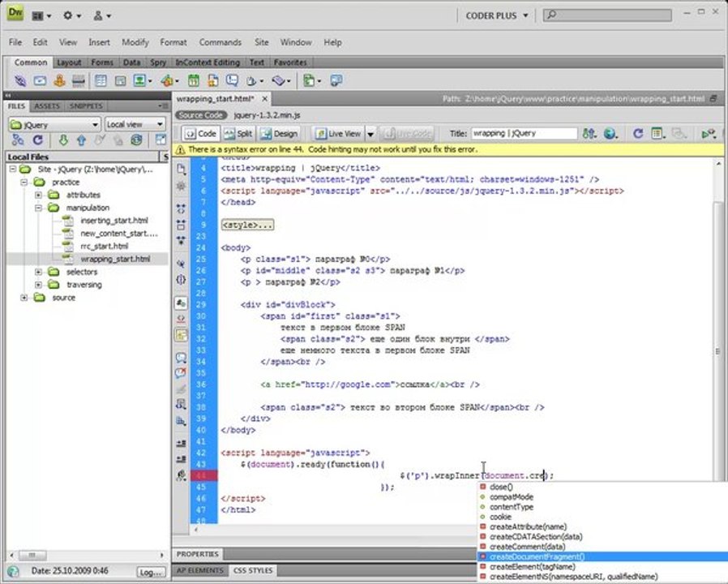Check browser compatibility icon
Image resolution: width=728 pixels, height=584 pixels.
[x=709, y=134]
